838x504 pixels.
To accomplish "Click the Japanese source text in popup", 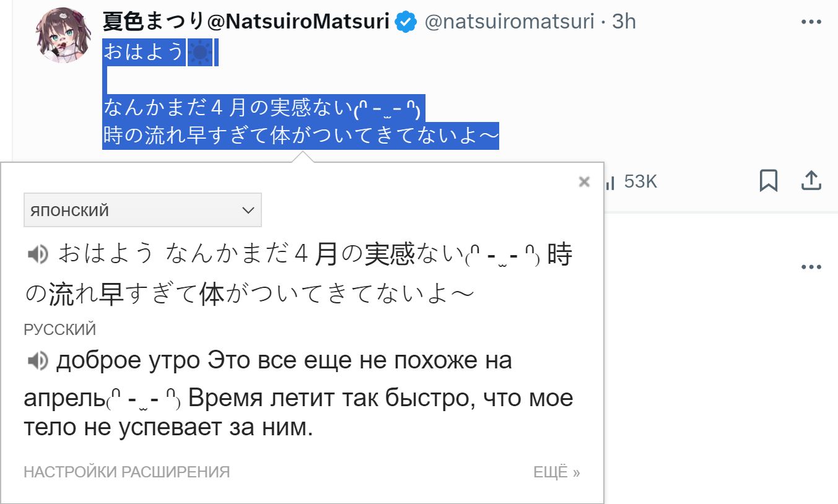I will point(299,274).
